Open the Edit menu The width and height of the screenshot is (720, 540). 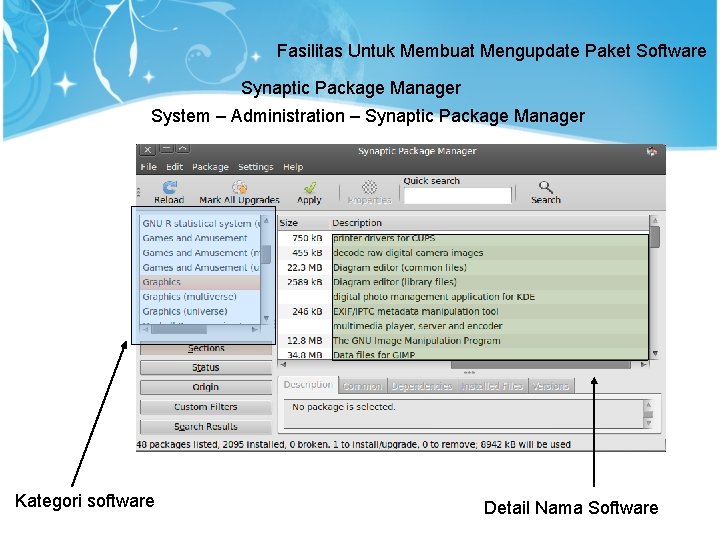pos(174,167)
